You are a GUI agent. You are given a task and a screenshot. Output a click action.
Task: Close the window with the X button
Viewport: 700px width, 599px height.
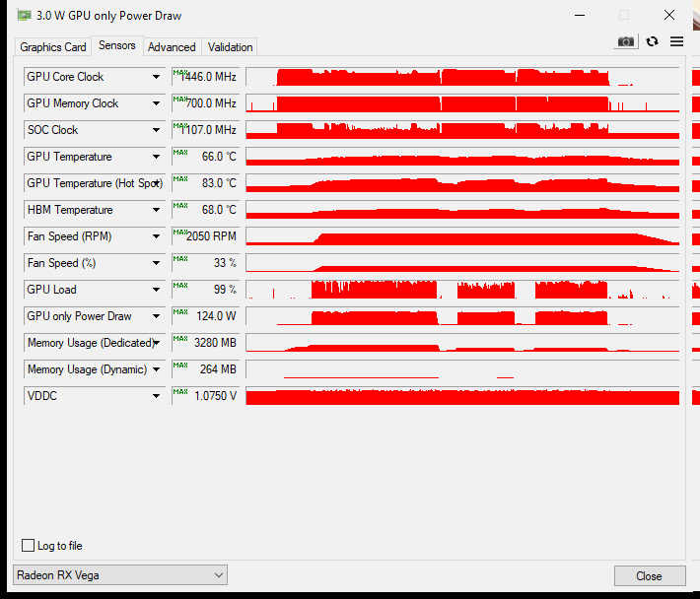pos(668,15)
